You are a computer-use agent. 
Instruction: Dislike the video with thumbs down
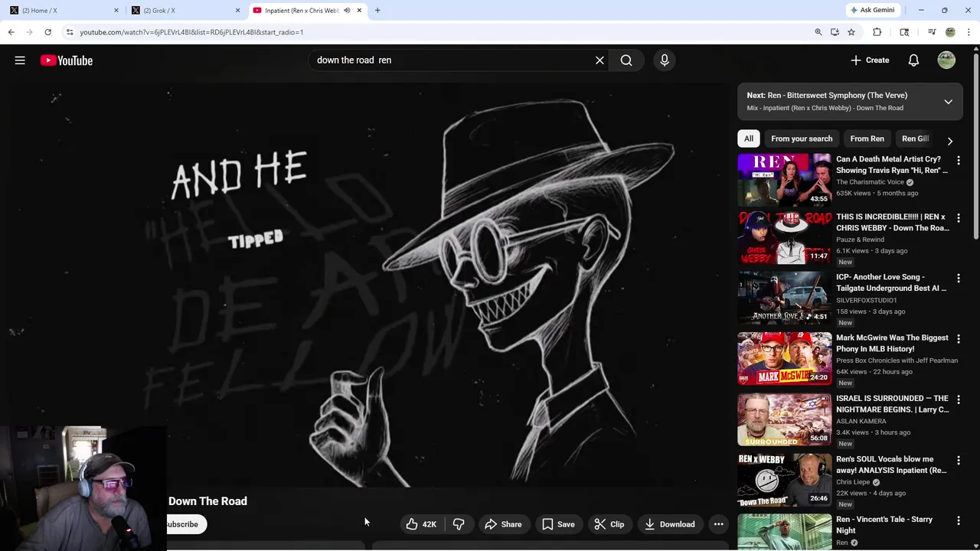tap(459, 524)
